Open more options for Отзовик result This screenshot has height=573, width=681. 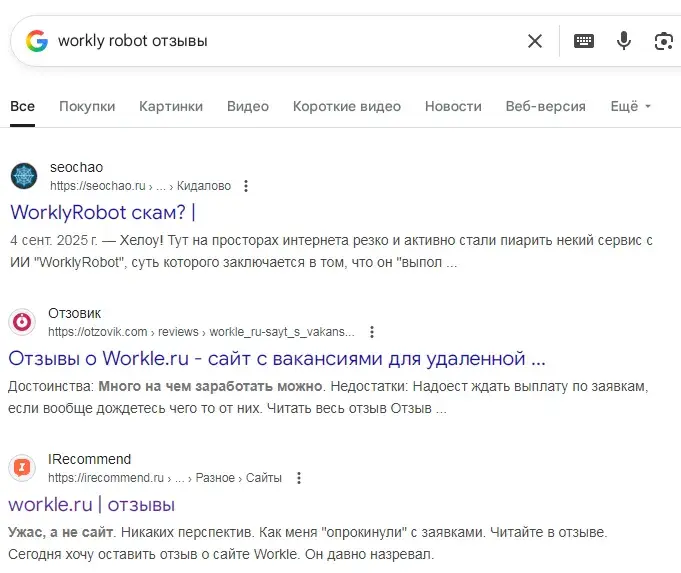point(372,332)
